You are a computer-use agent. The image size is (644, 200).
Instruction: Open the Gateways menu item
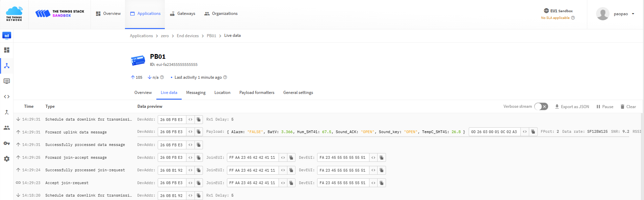[x=182, y=14]
